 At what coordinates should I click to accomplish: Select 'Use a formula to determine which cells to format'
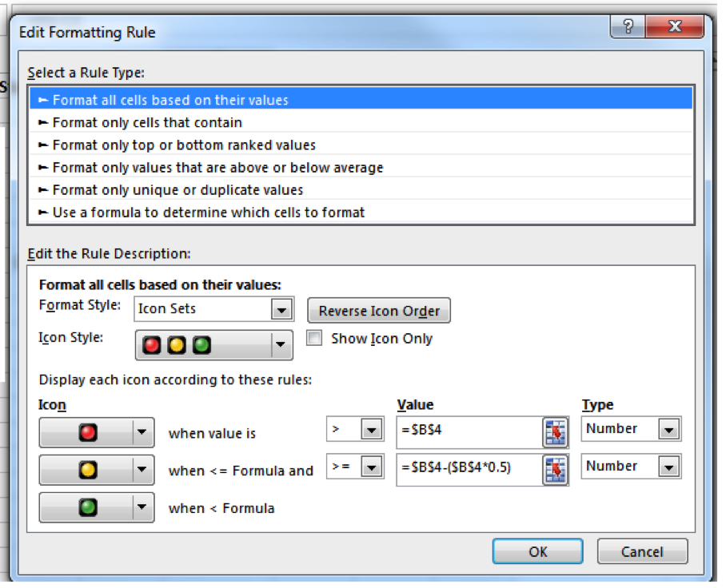(208, 213)
